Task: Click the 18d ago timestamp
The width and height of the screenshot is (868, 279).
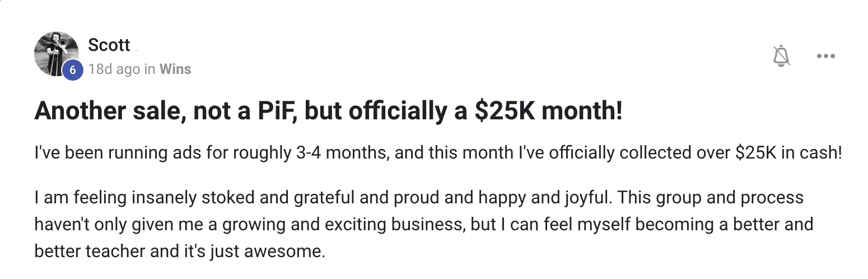Action: point(114,69)
